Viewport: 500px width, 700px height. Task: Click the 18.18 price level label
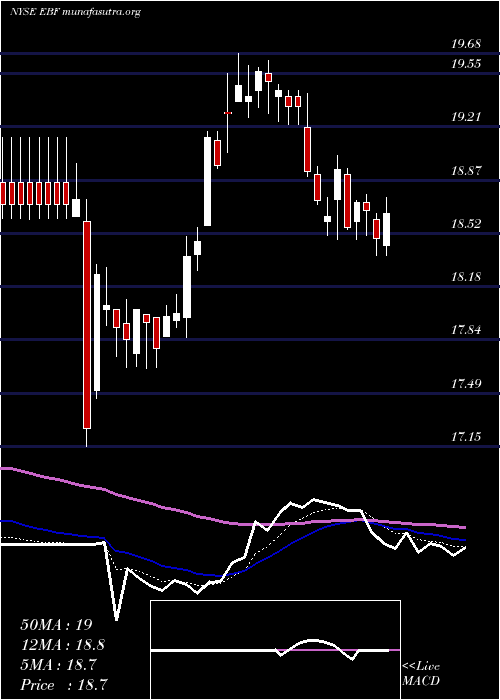click(x=466, y=277)
